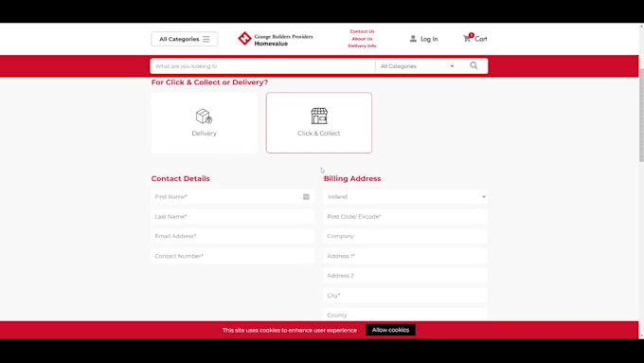Click the 'For Click & Collect or Delivery?' heading
Image resolution: width=644 pixels, height=363 pixels.
(x=209, y=82)
